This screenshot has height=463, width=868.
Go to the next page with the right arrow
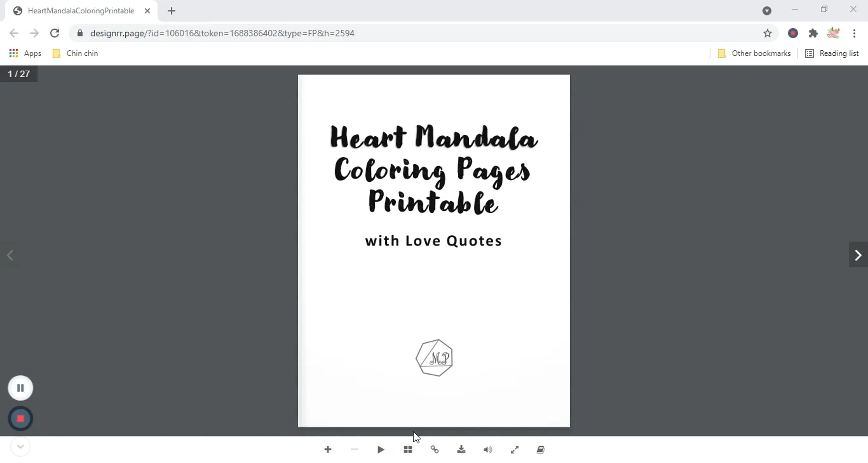click(858, 255)
